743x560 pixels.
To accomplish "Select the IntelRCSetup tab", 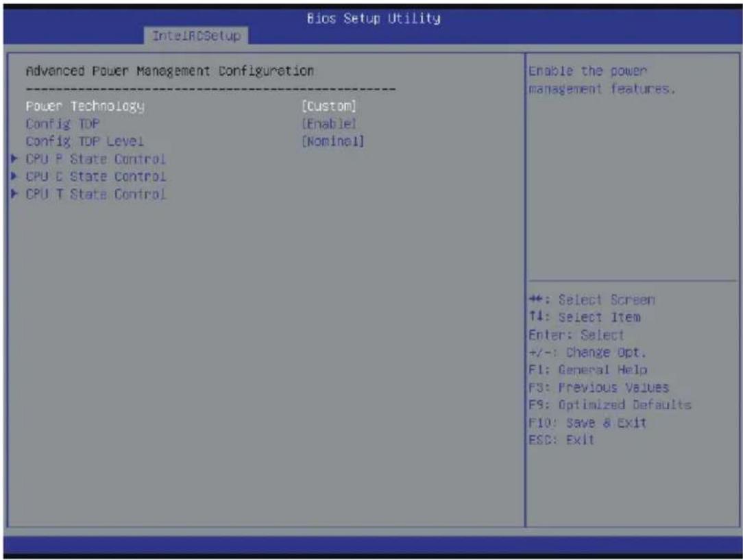I will (196, 36).
